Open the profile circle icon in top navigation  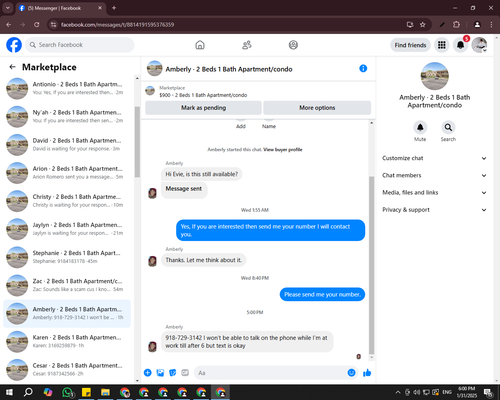[x=293, y=45]
